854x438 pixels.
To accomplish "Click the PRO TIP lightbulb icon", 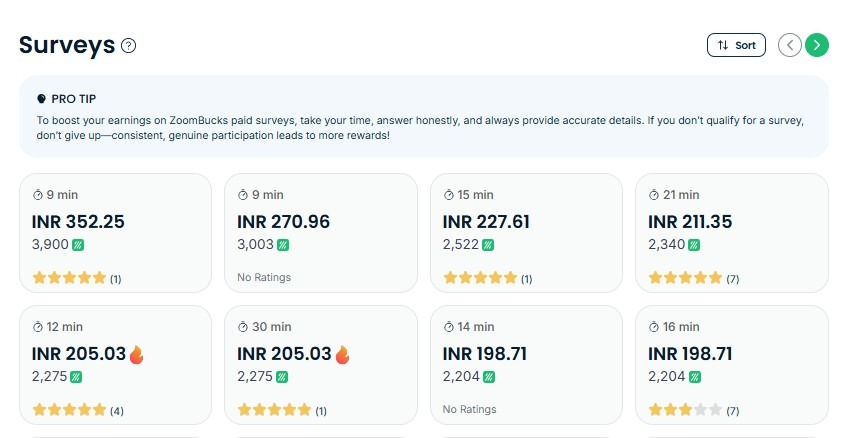I will pos(41,99).
